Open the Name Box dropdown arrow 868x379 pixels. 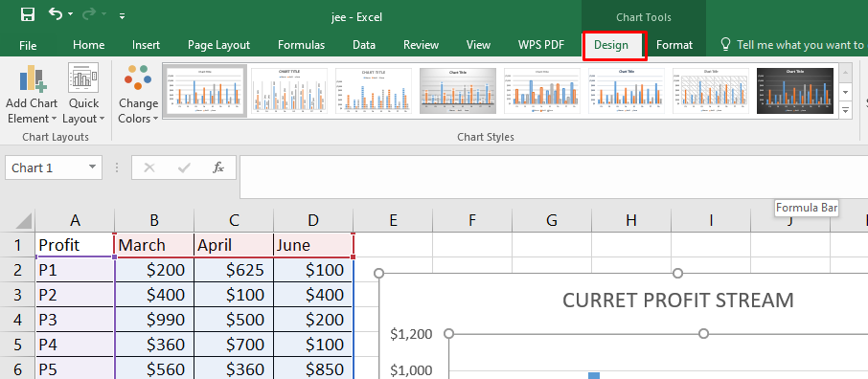[92, 167]
